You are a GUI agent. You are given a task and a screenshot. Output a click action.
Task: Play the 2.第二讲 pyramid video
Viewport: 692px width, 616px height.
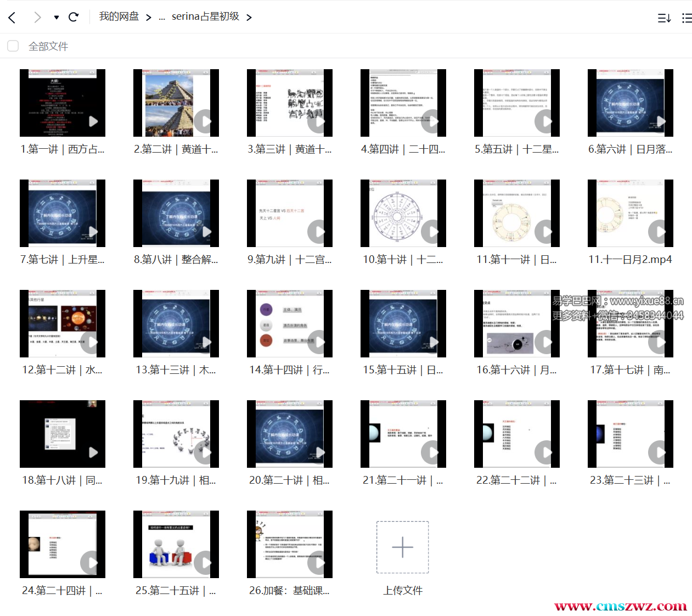[x=176, y=103]
